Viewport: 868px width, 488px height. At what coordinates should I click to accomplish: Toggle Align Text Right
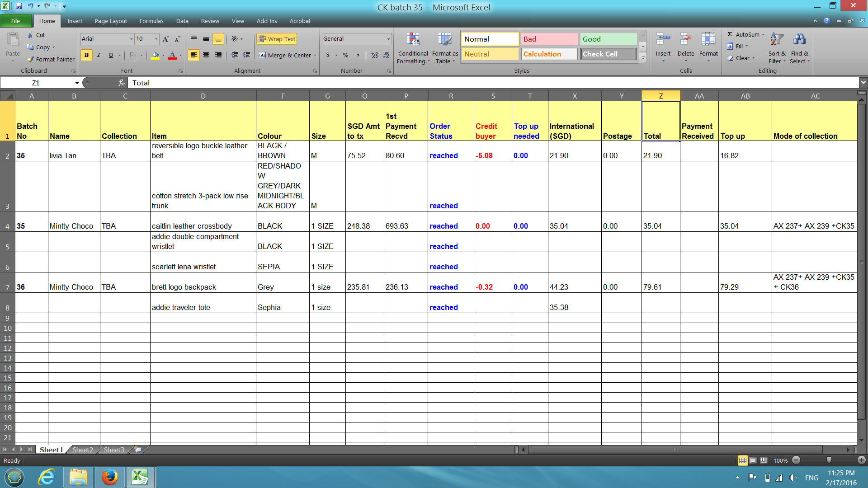click(218, 55)
